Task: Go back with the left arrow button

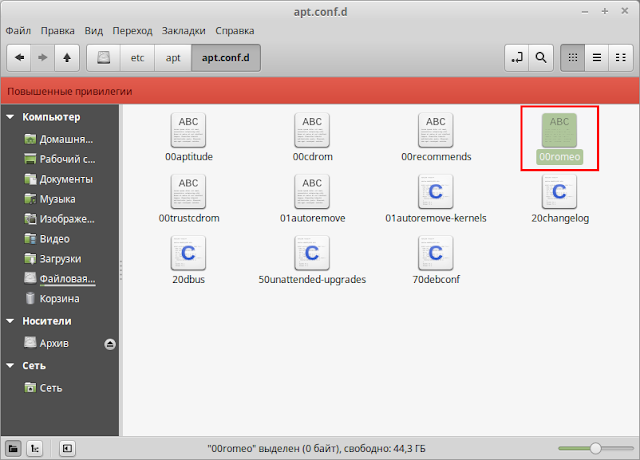Action: click(19, 58)
